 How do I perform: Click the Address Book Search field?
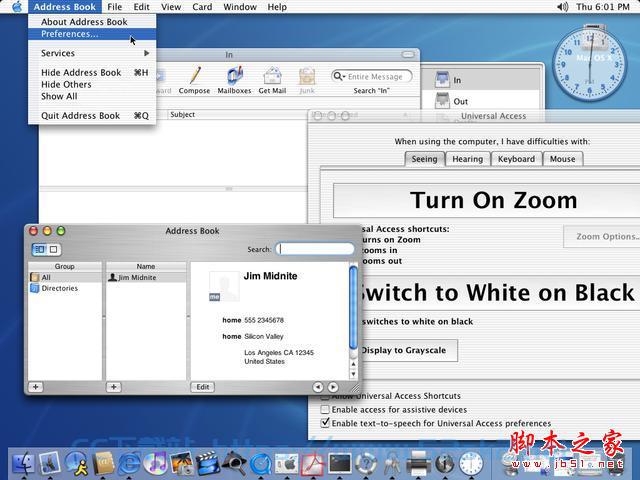(315, 249)
